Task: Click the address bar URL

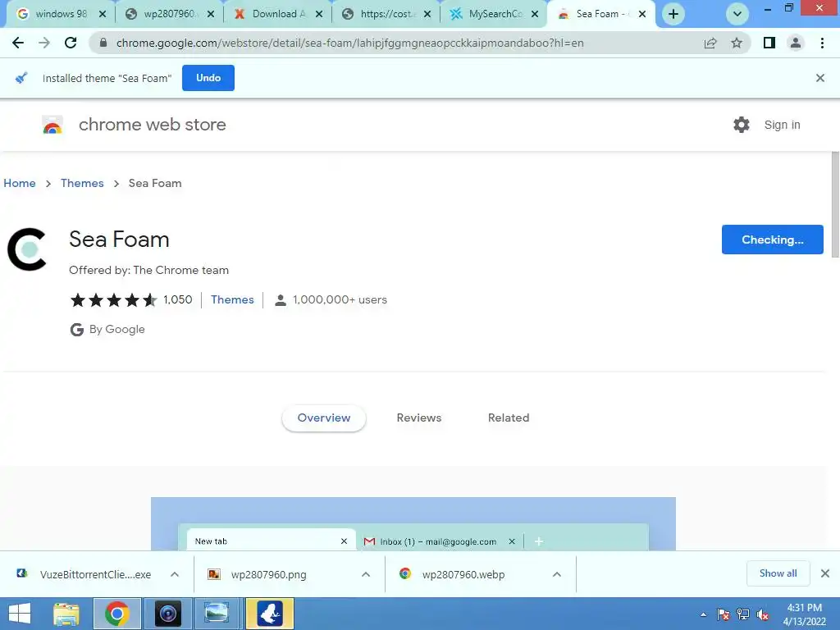Action: tap(349, 43)
